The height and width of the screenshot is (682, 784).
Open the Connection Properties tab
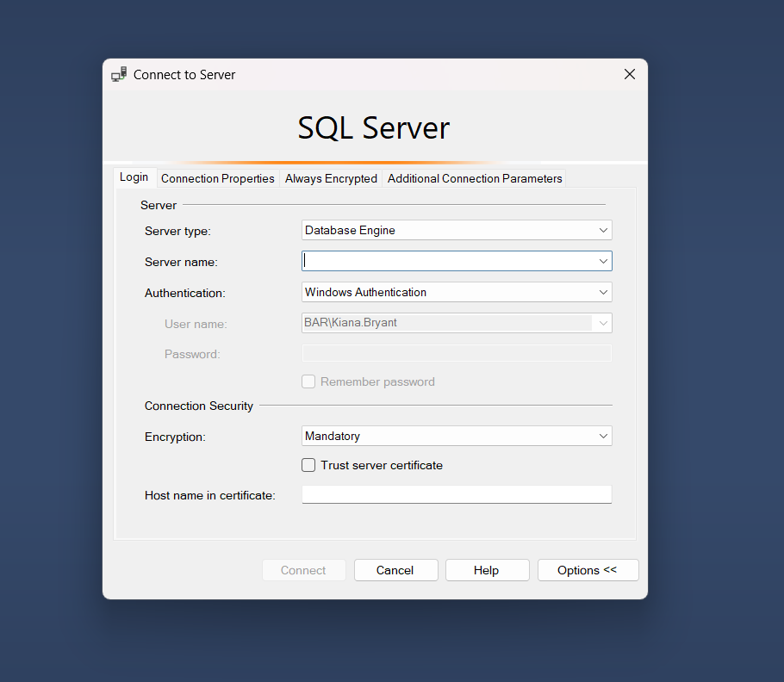tap(217, 178)
